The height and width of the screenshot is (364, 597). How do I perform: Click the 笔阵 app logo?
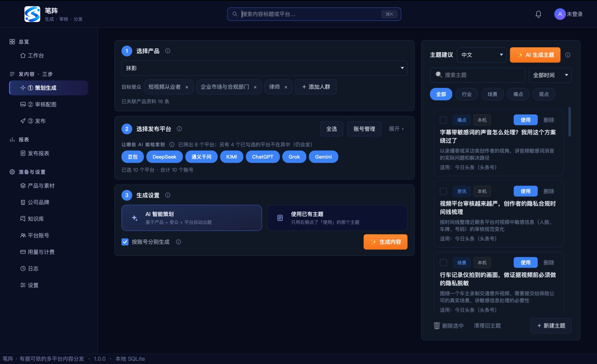(x=32, y=14)
